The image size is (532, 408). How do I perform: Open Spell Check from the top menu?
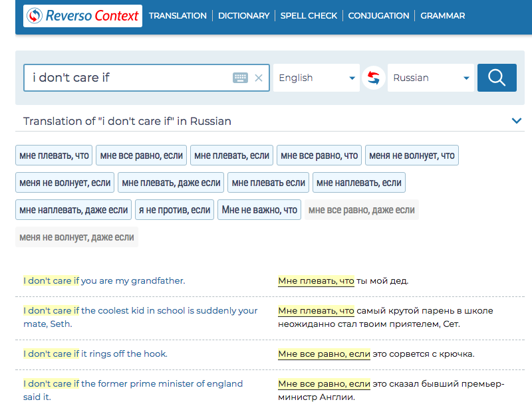[309, 15]
